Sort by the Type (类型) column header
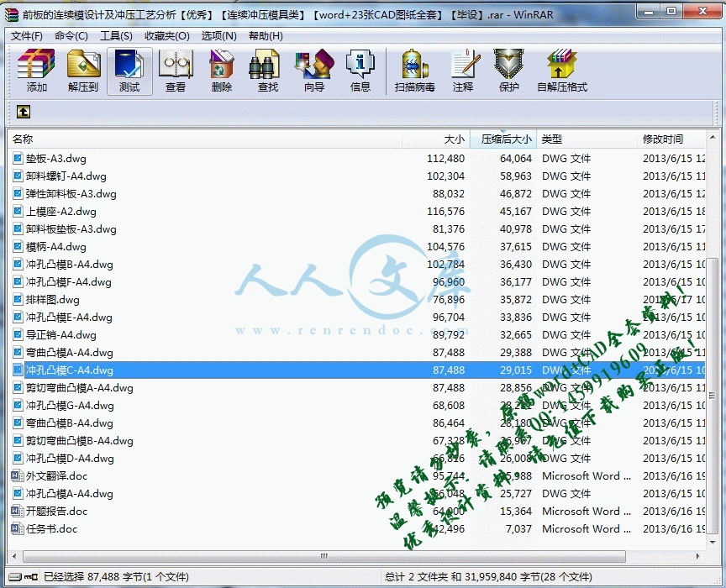Image resolution: width=726 pixels, height=588 pixels. point(587,139)
